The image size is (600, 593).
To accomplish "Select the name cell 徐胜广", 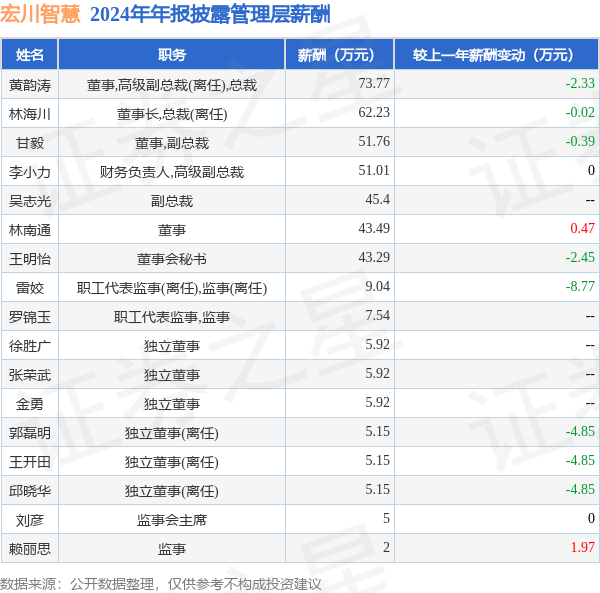I will [29, 346].
